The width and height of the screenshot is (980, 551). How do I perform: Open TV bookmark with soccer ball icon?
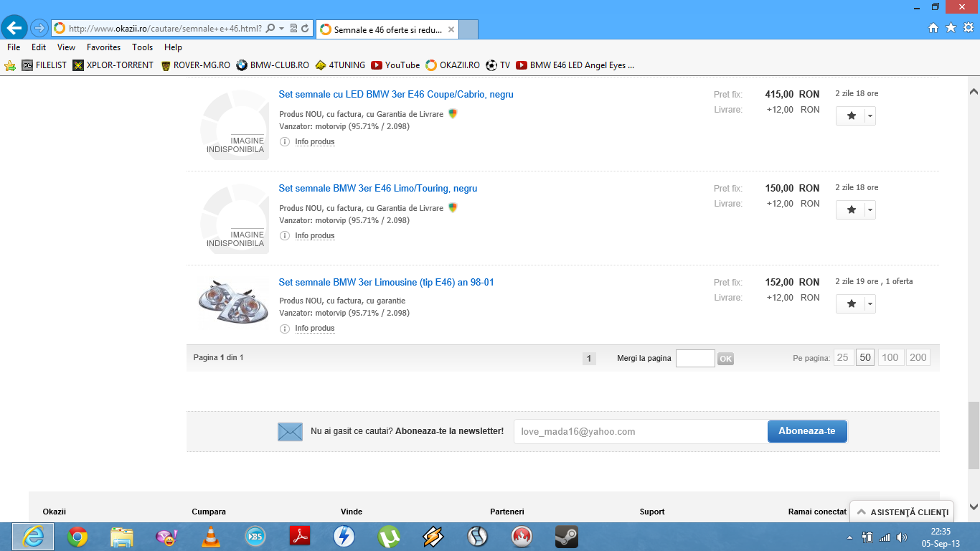coord(498,65)
